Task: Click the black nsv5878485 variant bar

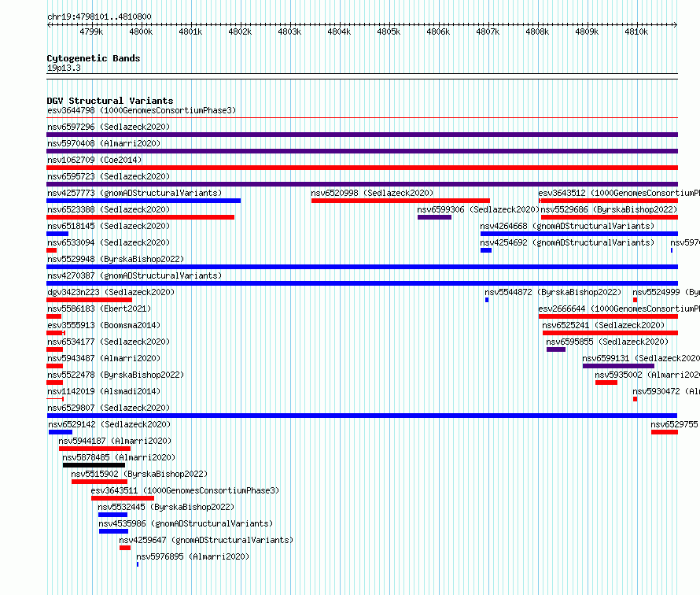Action: pyautogui.click(x=94, y=465)
